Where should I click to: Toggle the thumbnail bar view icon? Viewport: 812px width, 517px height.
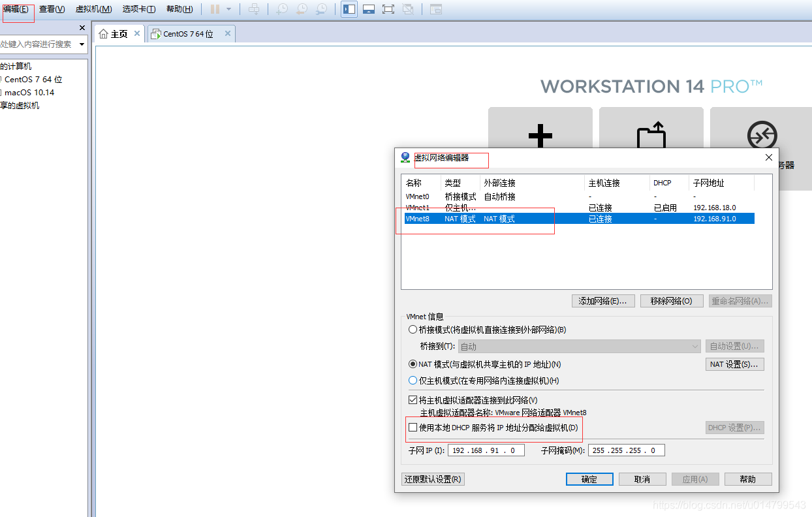click(369, 9)
